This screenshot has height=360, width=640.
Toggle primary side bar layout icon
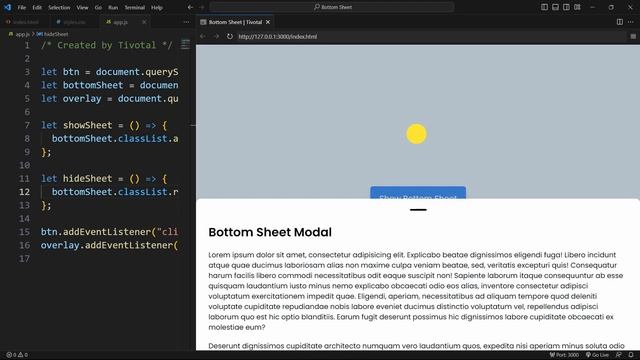(544, 7)
